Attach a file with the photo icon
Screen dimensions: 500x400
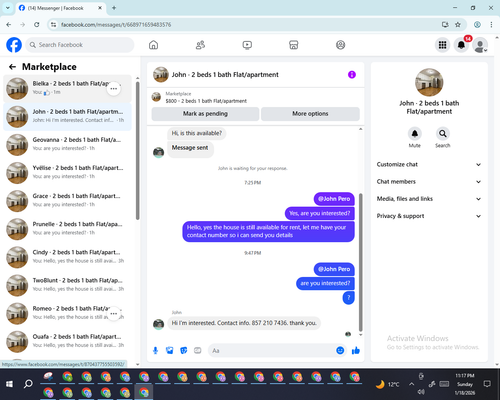pyautogui.click(x=169, y=350)
